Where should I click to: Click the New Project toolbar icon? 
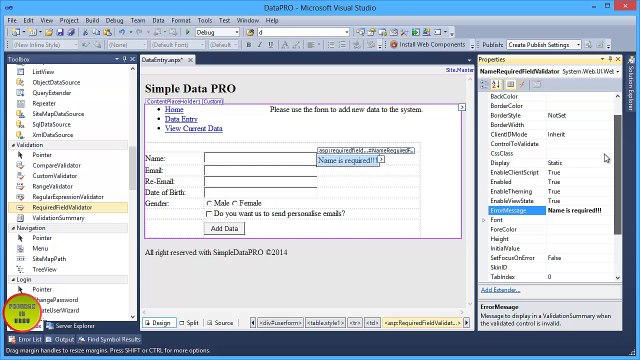point(16,32)
